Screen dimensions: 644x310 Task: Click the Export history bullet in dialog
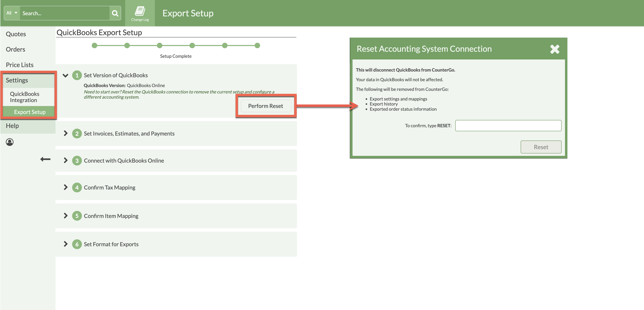coord(384,104)
